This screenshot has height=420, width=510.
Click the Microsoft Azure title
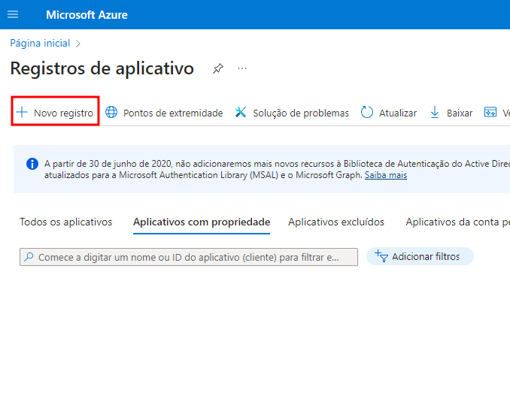click(87, 15)
